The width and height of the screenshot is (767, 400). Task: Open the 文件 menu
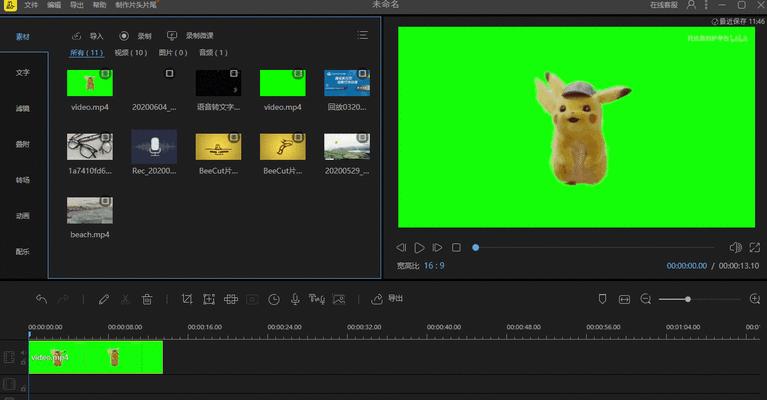31,5
